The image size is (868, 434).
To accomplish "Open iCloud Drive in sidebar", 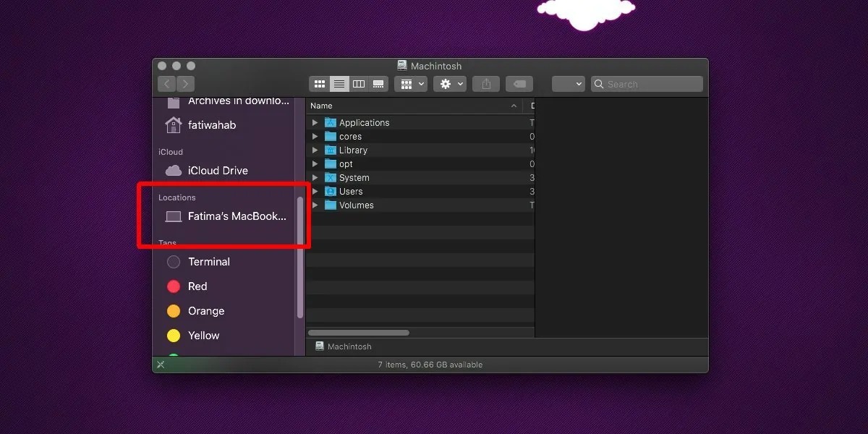I will [x=217, y=171].
